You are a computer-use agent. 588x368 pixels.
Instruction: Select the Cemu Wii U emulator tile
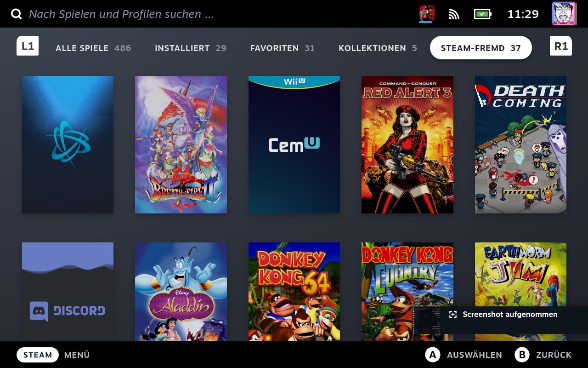294,144
